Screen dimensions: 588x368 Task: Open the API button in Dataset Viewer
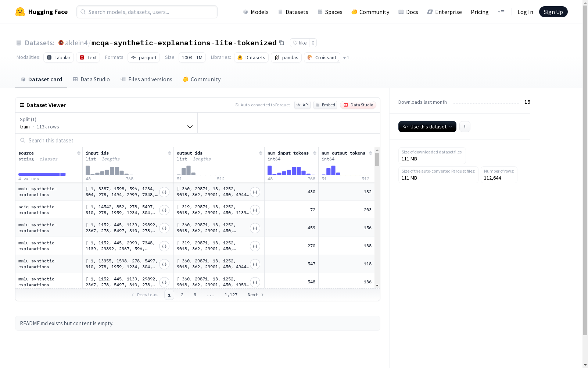point(302,105)
